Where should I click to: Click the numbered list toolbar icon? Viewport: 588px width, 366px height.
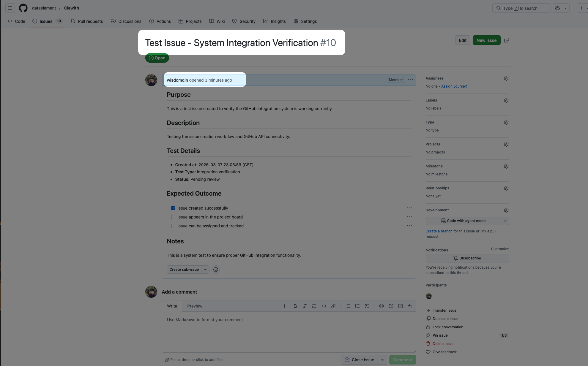[x=357, y=306]
